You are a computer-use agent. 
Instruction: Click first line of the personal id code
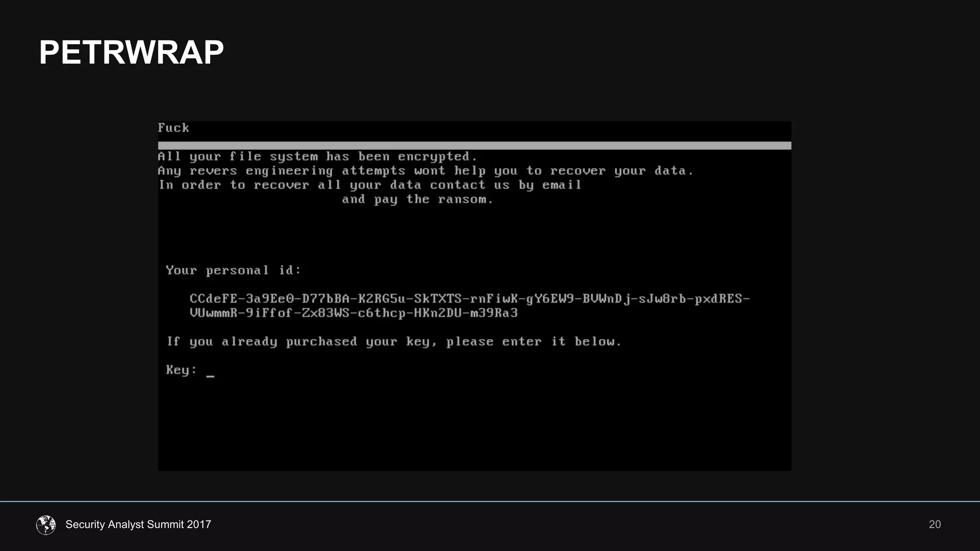469,299
